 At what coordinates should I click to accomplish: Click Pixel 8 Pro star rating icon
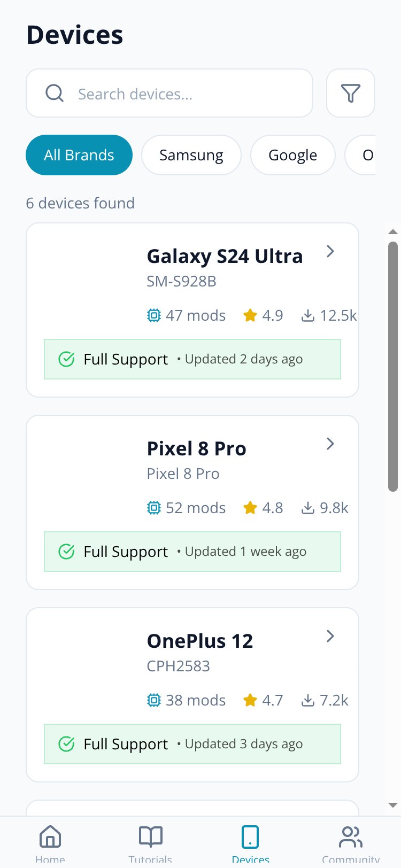[x=250, y=508]
